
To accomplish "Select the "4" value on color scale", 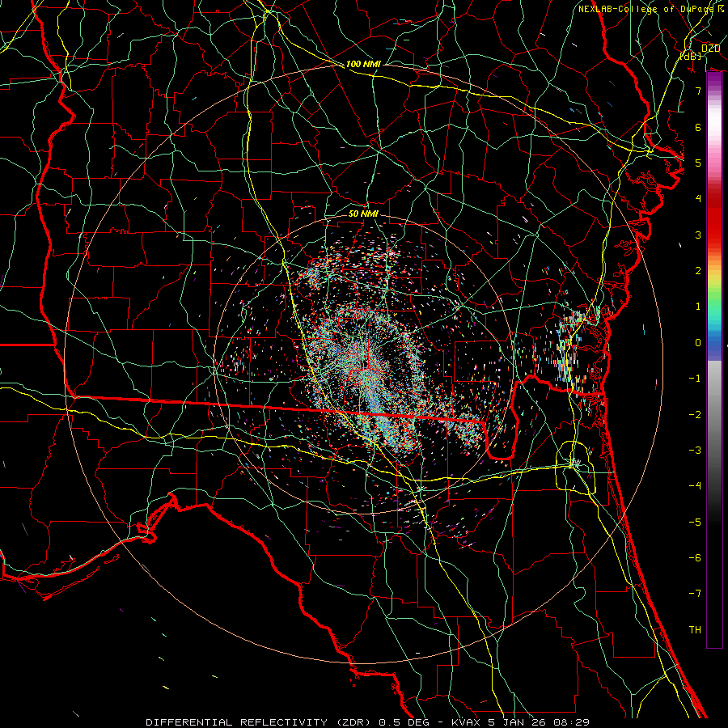I will 698,199.
